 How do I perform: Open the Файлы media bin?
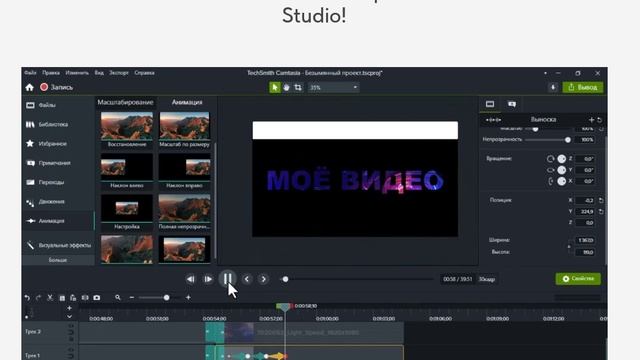tap(58, 105)
